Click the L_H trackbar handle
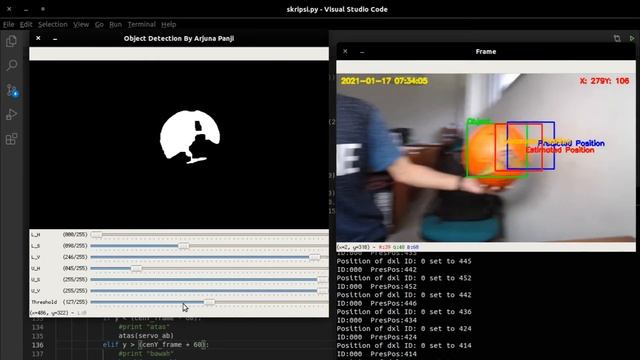640x360 pixels. pos(96,235)
